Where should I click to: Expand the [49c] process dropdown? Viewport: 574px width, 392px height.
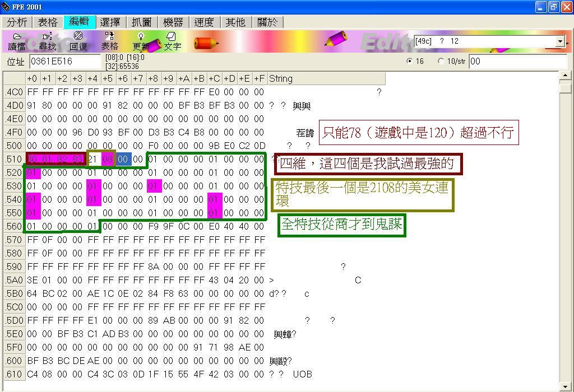coord(560,41)
